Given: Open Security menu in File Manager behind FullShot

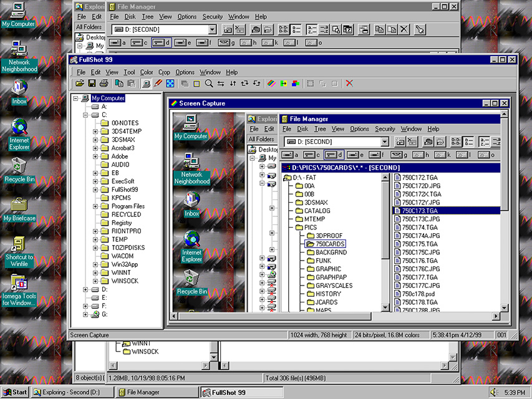Looking at the screenshot, I should [213, 17].
